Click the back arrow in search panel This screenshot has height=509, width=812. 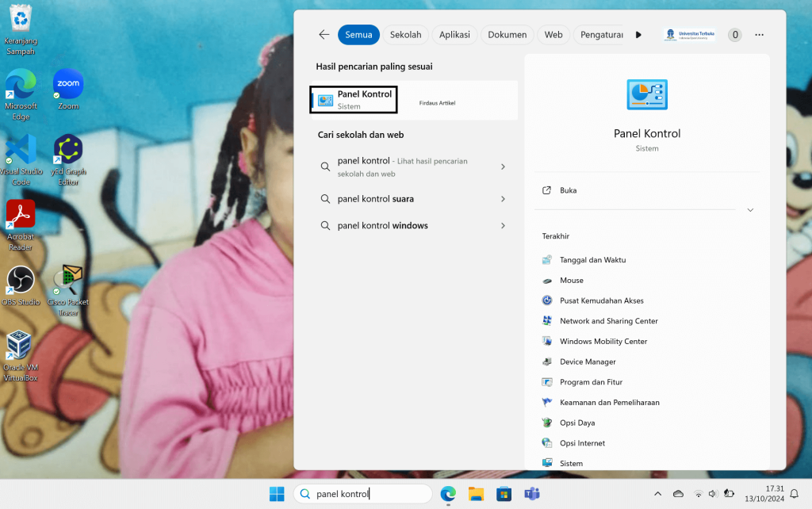pyautogui.click(x=324, y=35)
